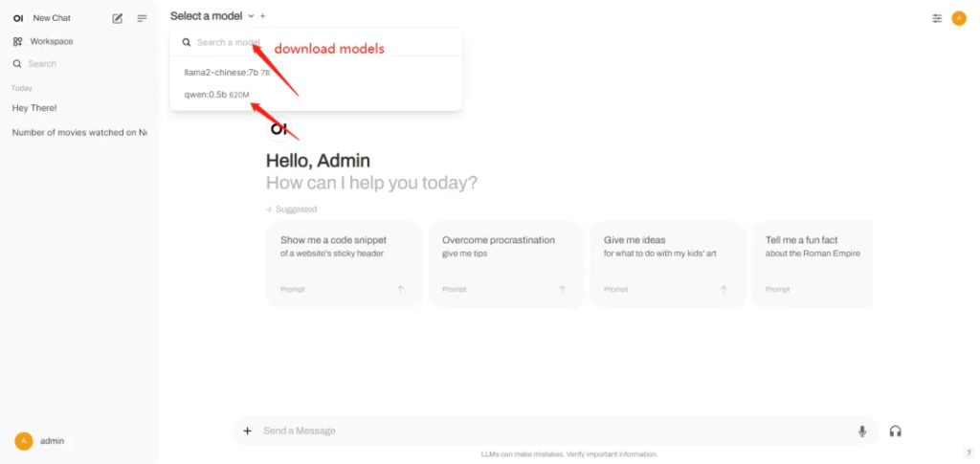The image size is (980, 464).
Task: Open Number of movies watched chat
Action: 78,133
